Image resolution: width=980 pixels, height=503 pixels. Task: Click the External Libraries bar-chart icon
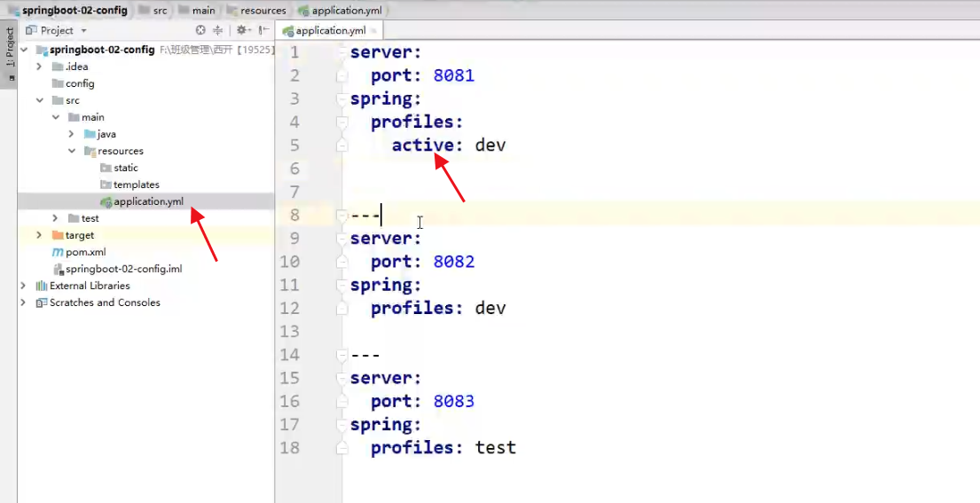[x=42, y=286]
